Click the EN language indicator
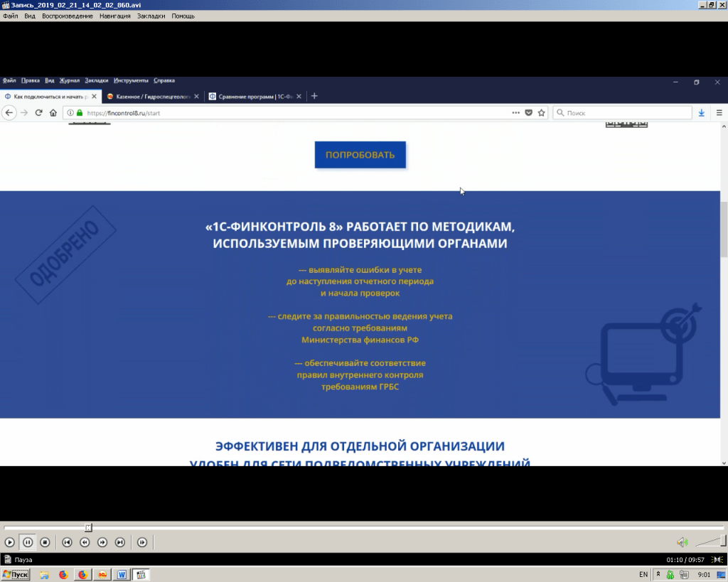728x582 pixels. click(x=643, y=574)
